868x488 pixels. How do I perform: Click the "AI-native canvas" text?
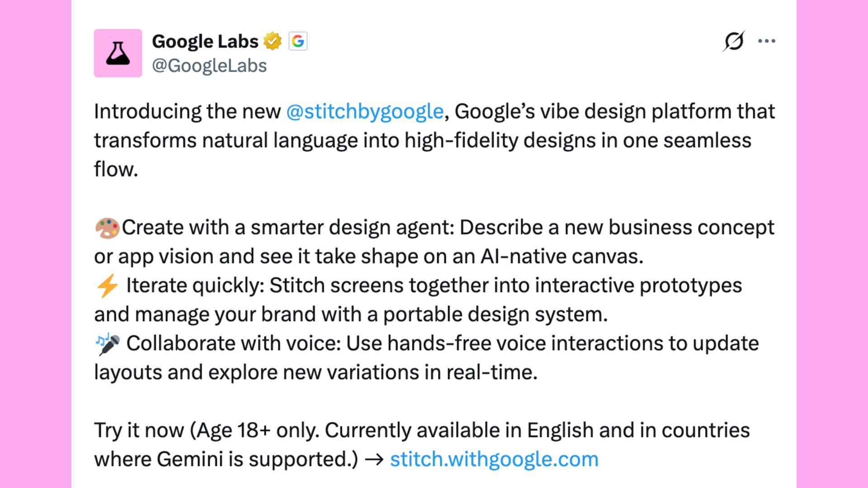coord(561,257)
